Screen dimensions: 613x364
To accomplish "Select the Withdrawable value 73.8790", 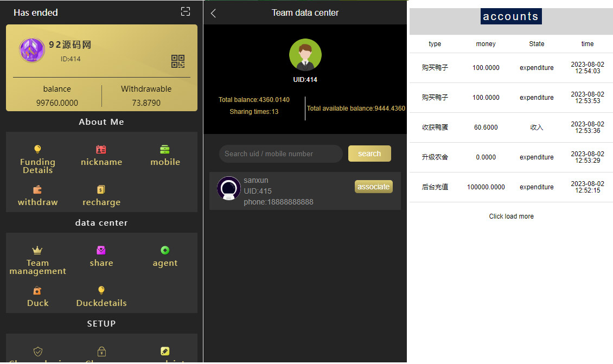I will tap(146, 103).
